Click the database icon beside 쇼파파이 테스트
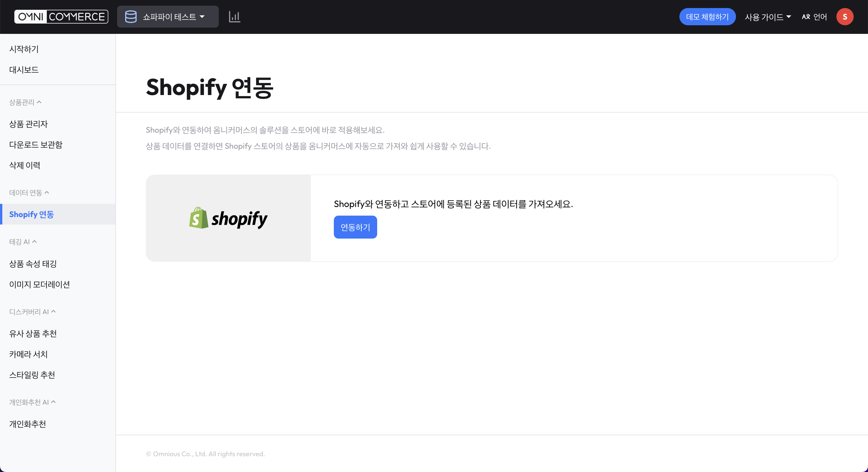 coord(131,17)
